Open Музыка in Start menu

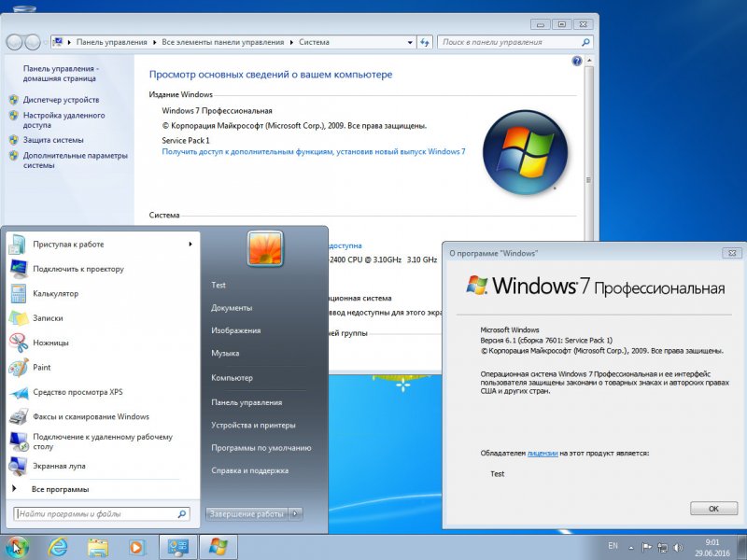(225, 354)
